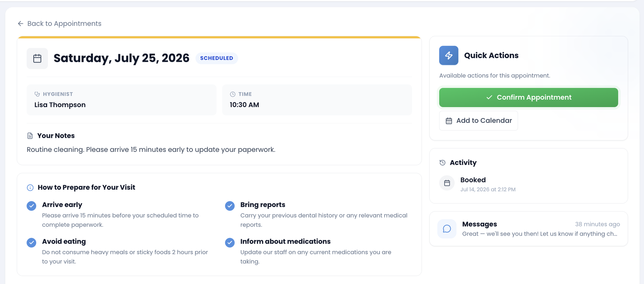Click the document icon beside Your Notes
This screenshot has height=284, width=644.
pos(30,136)
